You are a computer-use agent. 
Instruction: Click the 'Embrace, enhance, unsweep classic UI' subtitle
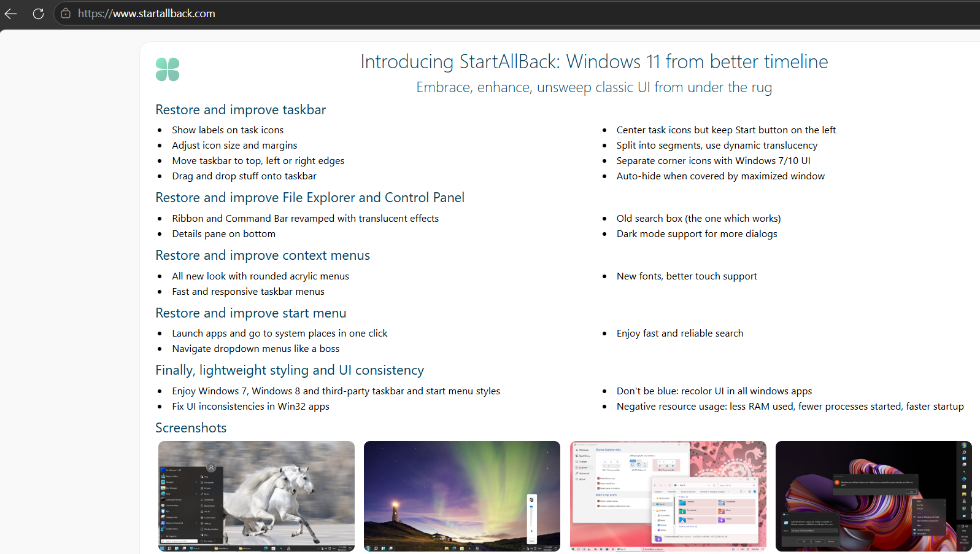(594, 87)
